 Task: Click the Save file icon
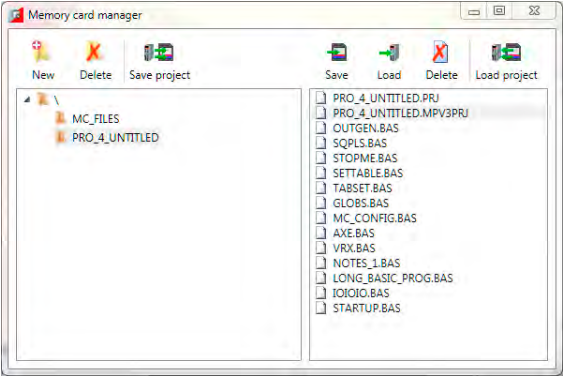point(337,52)
